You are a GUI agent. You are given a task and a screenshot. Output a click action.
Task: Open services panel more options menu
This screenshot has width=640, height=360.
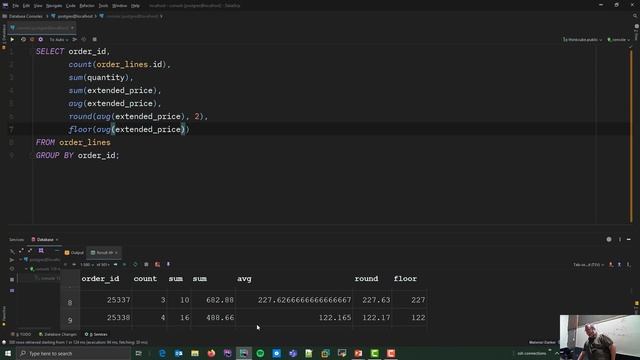tap(620, 240)
